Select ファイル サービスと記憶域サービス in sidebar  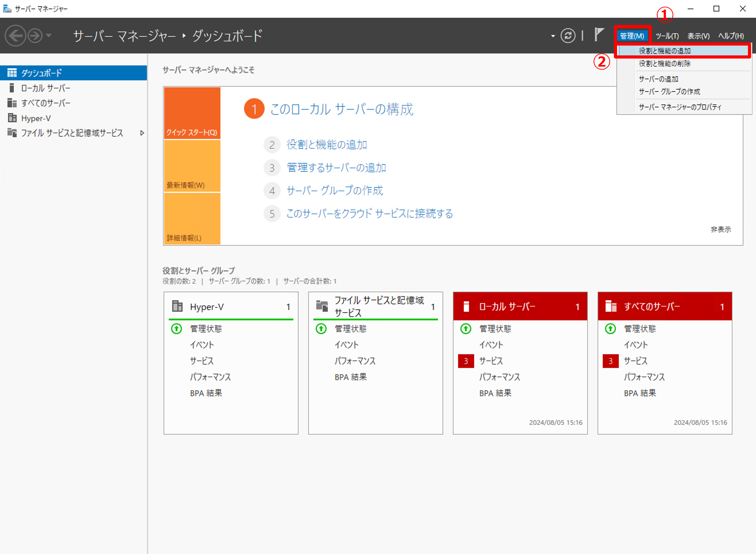pos(73,133)
